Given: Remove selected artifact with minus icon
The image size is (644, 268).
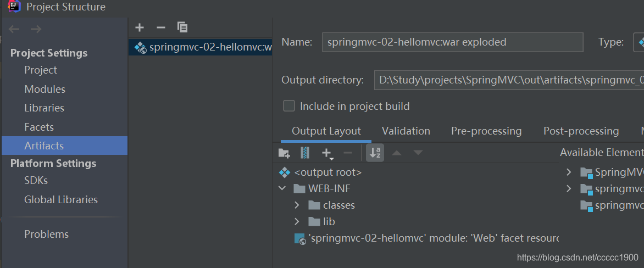Looking at the screenshot, I should tap(161, 27).
